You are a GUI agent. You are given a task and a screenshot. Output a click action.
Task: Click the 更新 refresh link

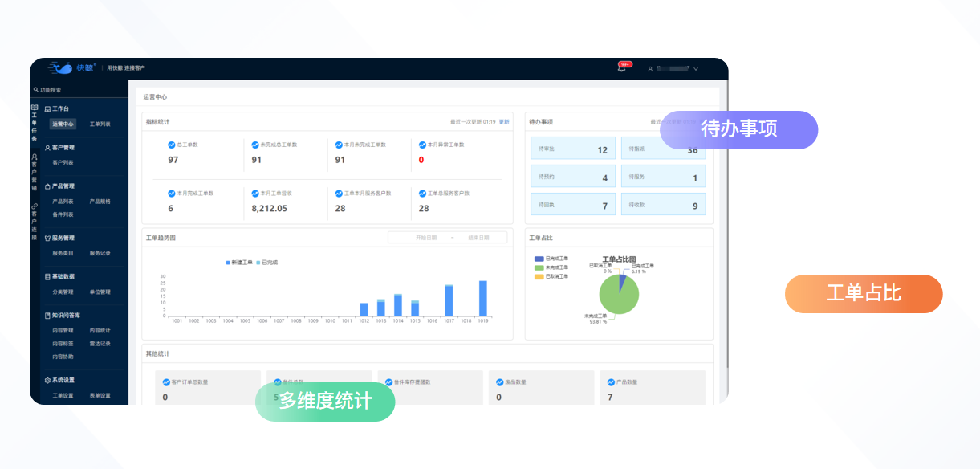(504, 122)
